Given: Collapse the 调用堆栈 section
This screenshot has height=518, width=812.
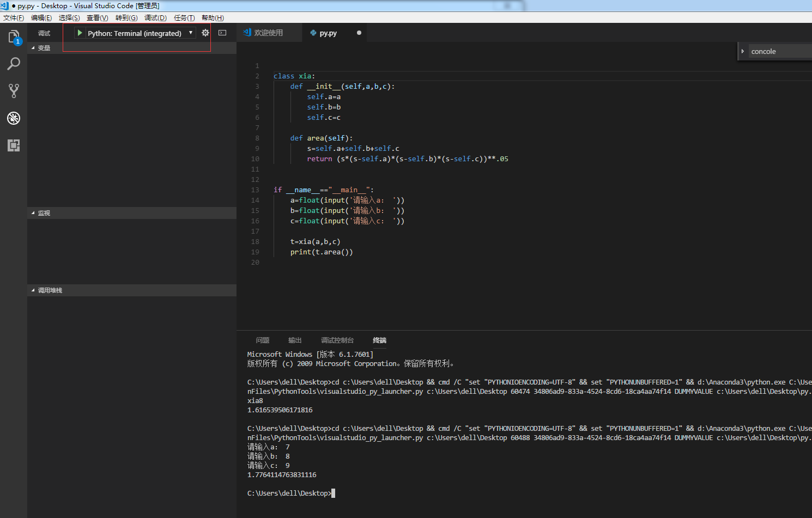Looking at the screenshot, I should point(50,290).
